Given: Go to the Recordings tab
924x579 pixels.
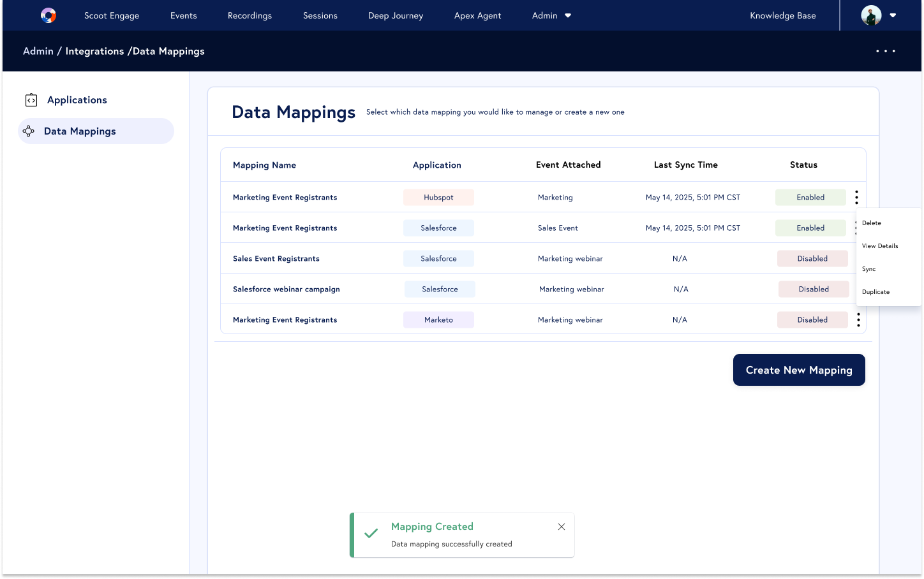Looking at the screenshot, I should [250, 15].
